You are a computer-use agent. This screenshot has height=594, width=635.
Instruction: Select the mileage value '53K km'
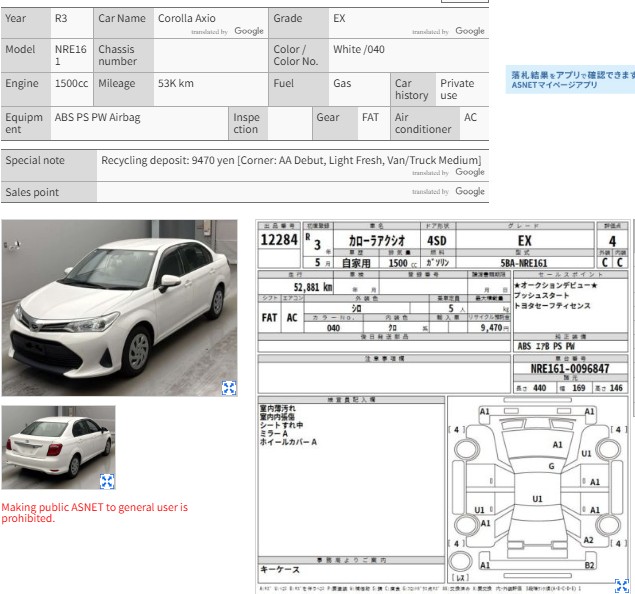pos(176,83)
